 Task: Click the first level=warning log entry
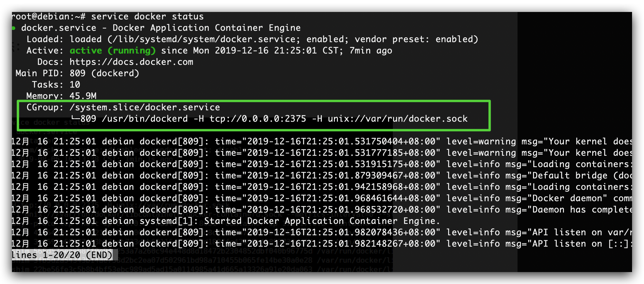tap(481, 141)
